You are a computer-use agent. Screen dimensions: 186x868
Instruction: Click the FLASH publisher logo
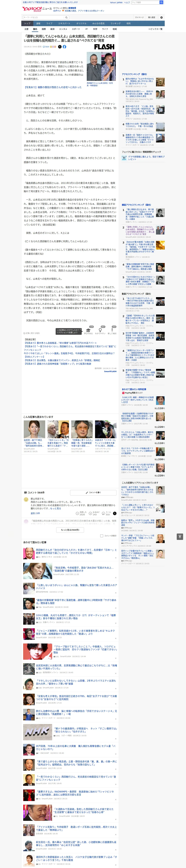tap(104, 47)
